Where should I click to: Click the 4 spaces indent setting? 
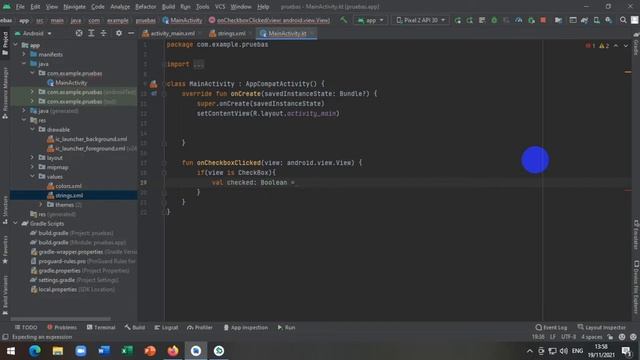click(591, 337)
